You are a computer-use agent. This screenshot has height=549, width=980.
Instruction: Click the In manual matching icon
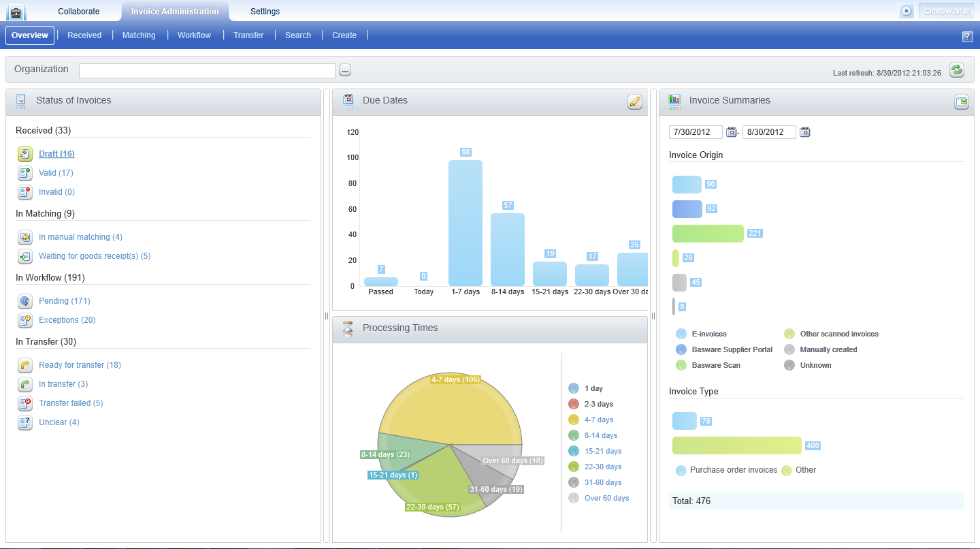click(25, 237)
